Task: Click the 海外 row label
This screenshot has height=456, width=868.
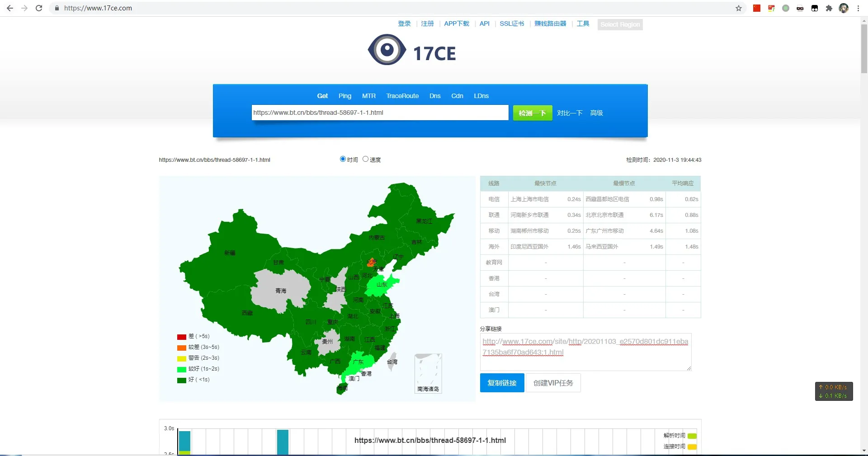Action: (x=494, y=247)
